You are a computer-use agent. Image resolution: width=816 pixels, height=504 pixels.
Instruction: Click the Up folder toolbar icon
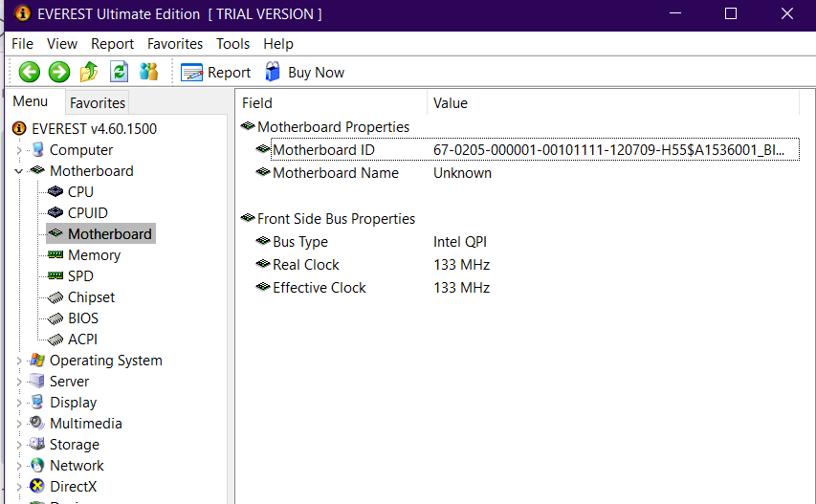(x=89, y=72)
